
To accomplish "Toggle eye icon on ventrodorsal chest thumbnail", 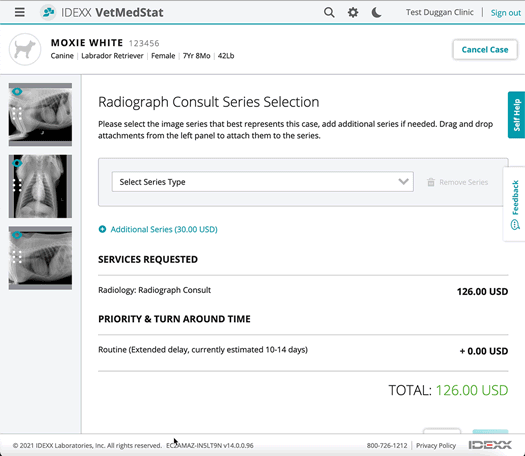I will pyautogui.click(x=17, y=163).
